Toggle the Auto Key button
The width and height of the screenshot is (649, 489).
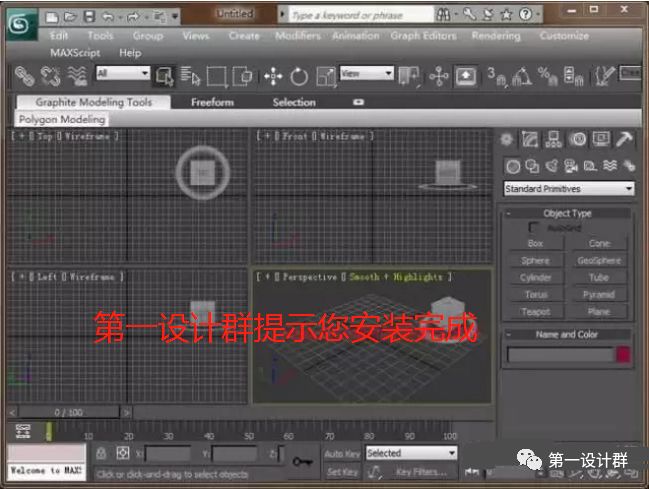pos(342,454)
